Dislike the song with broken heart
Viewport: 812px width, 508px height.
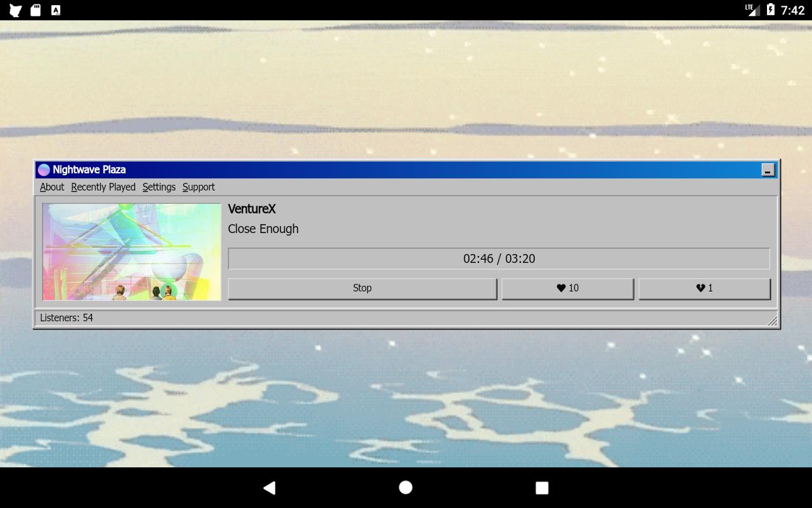tap(705, 288)
